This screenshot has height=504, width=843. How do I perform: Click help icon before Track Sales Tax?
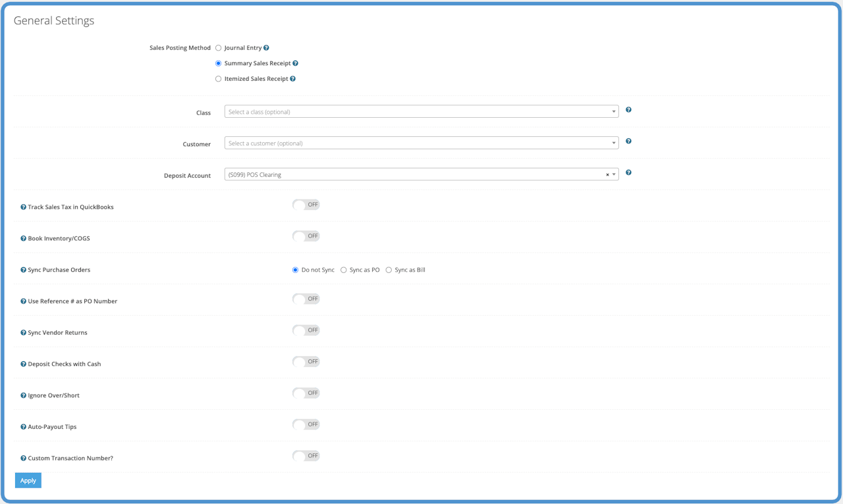tap(23, 207)
